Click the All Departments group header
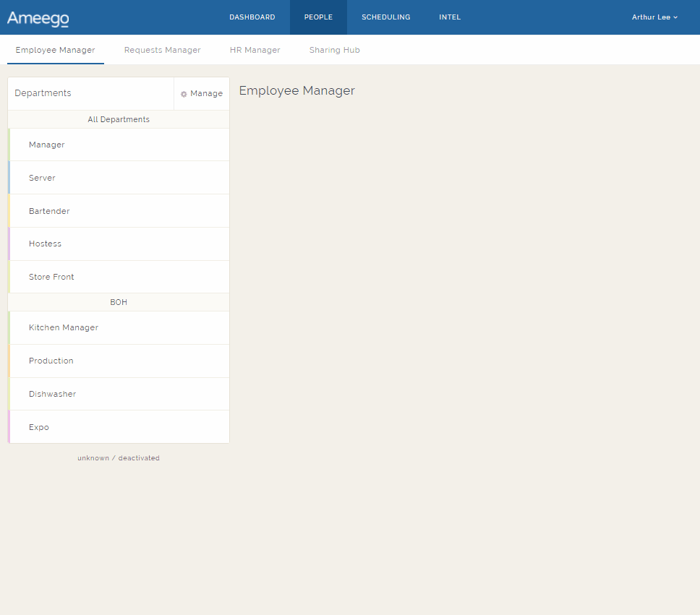This screenshot has width=700, height=615. [x=119, y=119]
